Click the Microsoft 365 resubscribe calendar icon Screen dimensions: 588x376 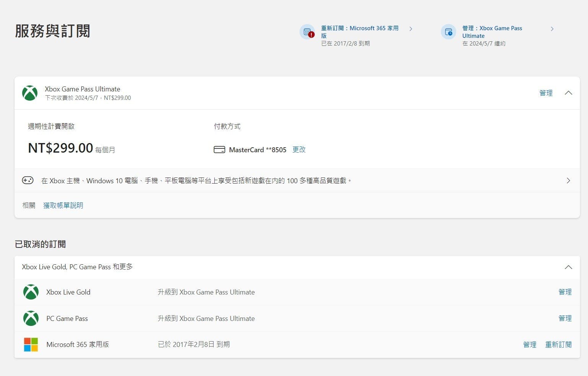(x=307, y=32)
